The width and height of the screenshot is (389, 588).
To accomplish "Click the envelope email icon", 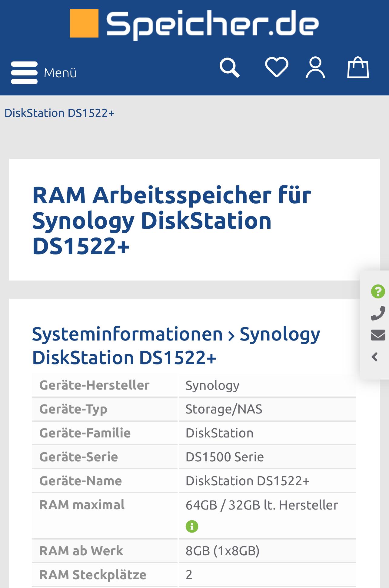I will (378, 335).
